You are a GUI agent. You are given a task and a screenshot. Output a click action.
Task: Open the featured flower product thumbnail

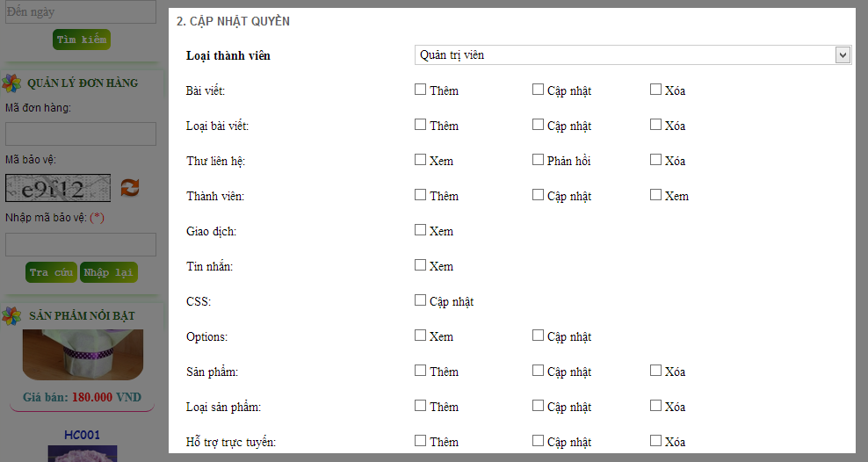pos(83,355)
